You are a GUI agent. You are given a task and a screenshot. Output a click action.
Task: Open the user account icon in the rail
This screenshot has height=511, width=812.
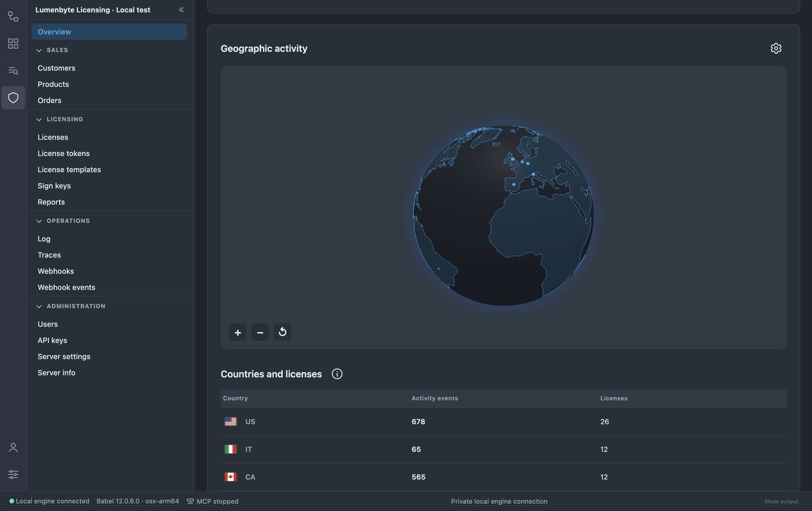tap(13, 448)
